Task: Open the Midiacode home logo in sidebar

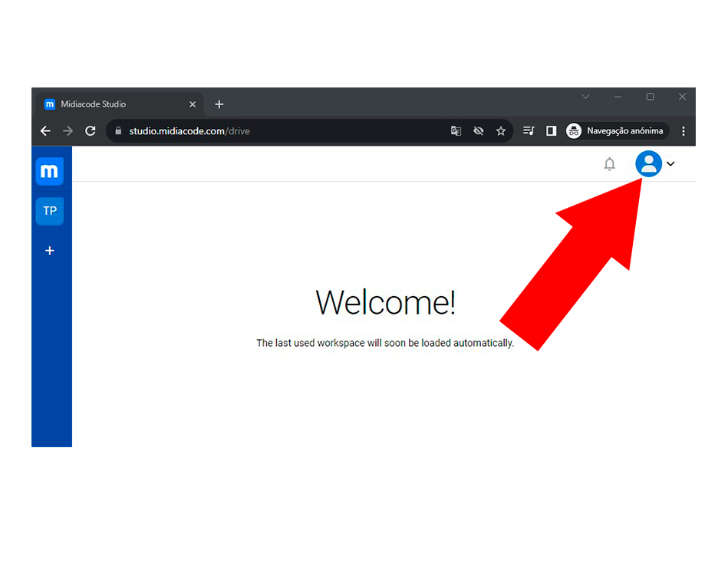Action: coord(50,171)
